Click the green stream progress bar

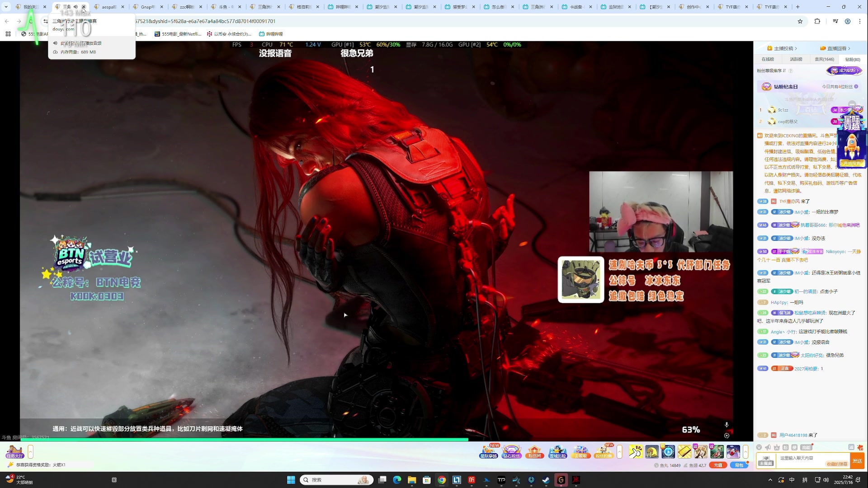[x=244, y=439]
